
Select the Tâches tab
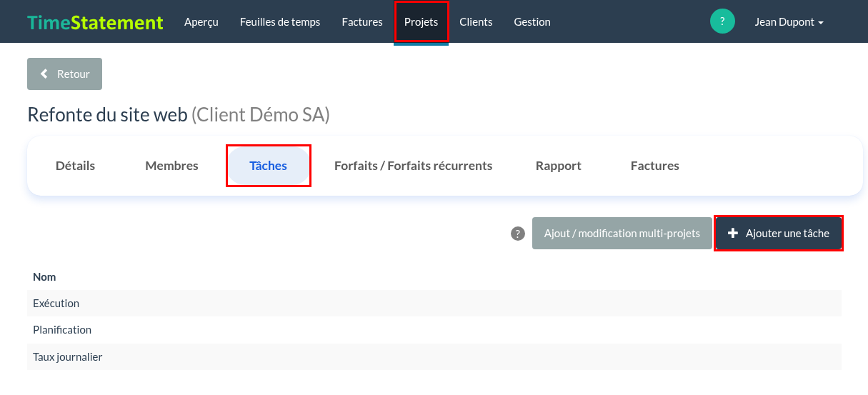click(268, 166)
